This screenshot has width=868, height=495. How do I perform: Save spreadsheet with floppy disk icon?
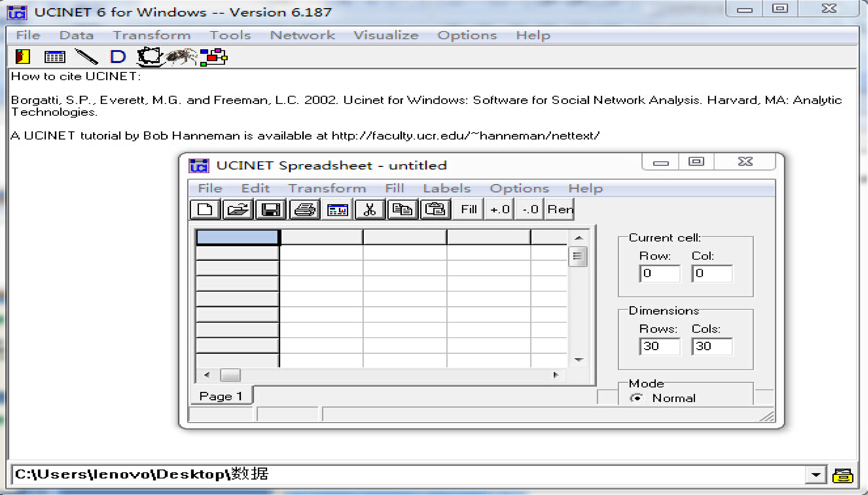270,209
